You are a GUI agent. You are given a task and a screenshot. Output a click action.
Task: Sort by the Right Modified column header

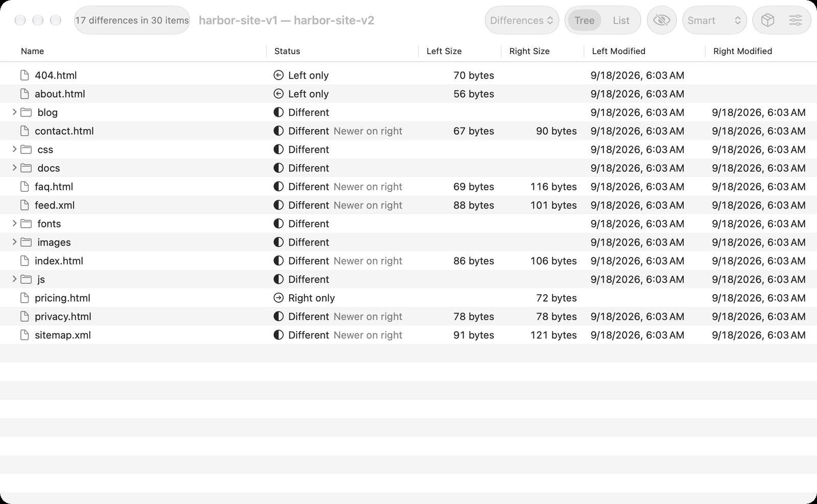click(742, 51)
